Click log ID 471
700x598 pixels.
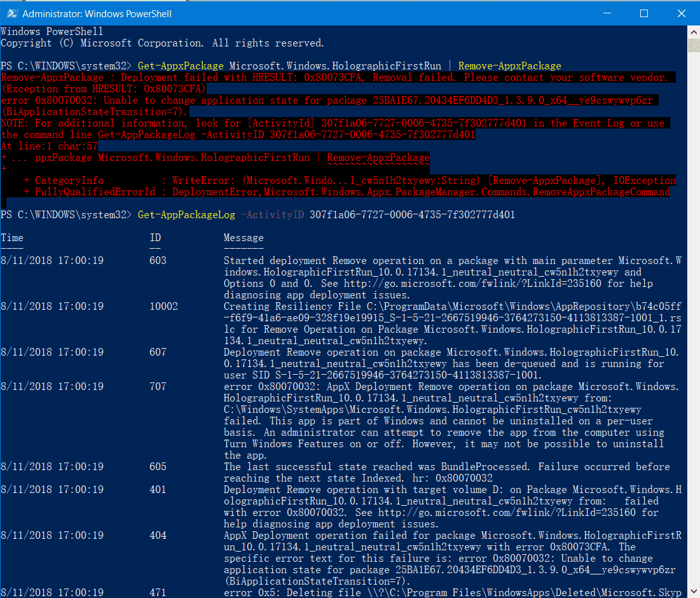pyautogui.click(x=158, y=593)
